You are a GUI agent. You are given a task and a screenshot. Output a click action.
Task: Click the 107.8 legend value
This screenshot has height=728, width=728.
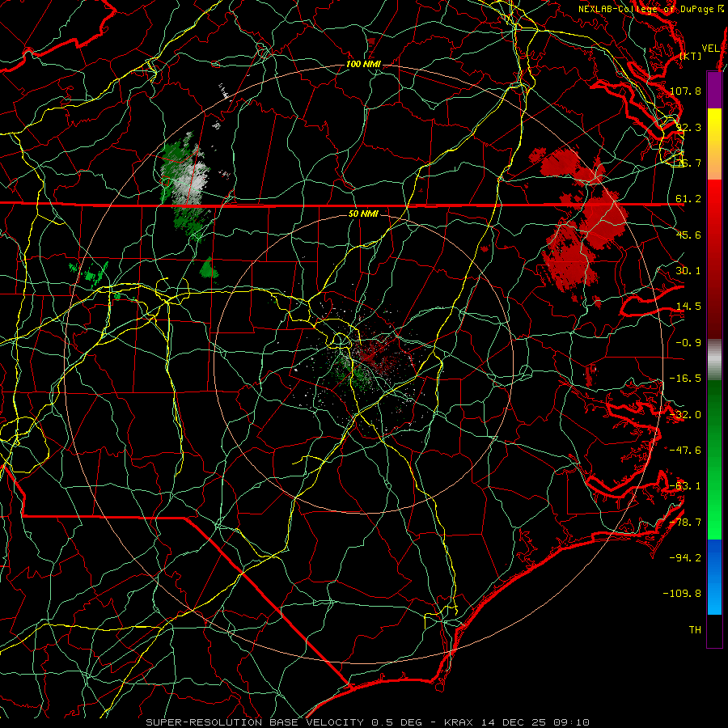[x=685, y=91]
